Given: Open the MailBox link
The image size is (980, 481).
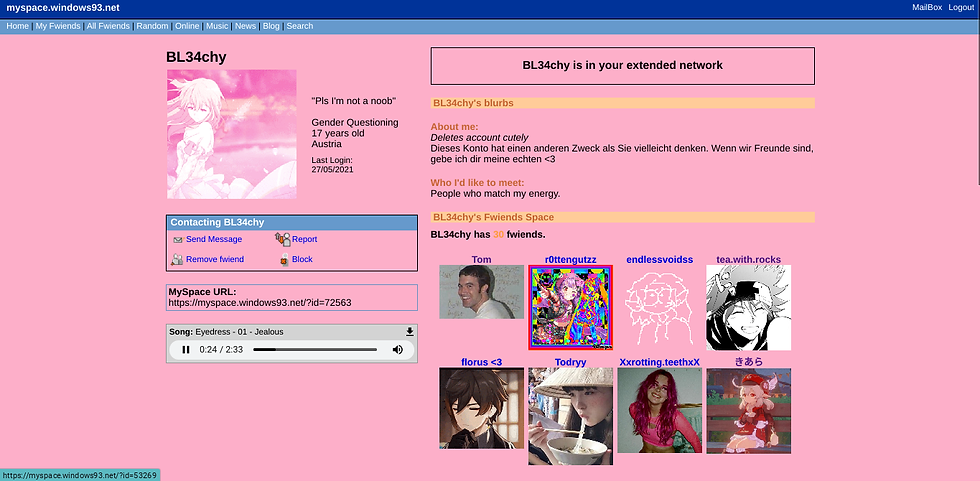Looking at the screenshot, I should [x=927, y=7].
